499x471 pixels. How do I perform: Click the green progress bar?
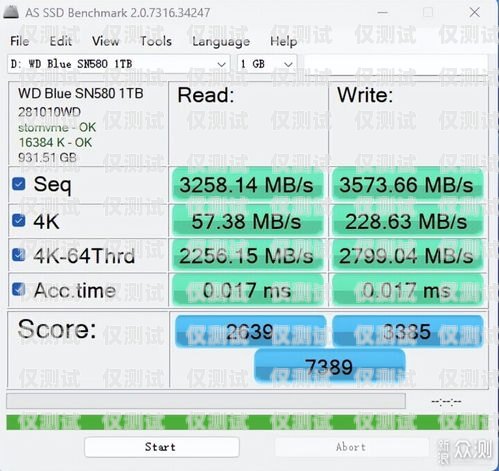[247, 422]
